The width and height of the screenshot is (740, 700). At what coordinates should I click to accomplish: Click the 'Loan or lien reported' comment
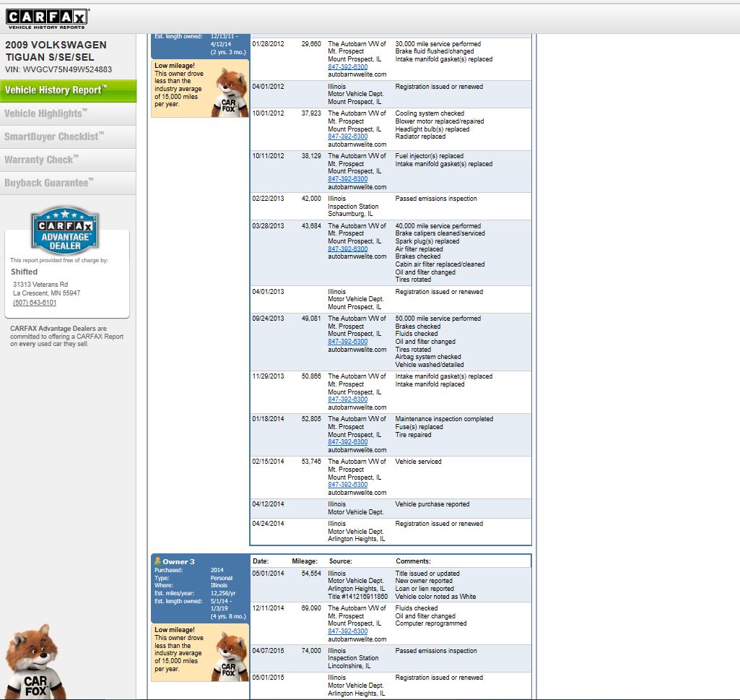pyautogui.click(x=425, y=589)
